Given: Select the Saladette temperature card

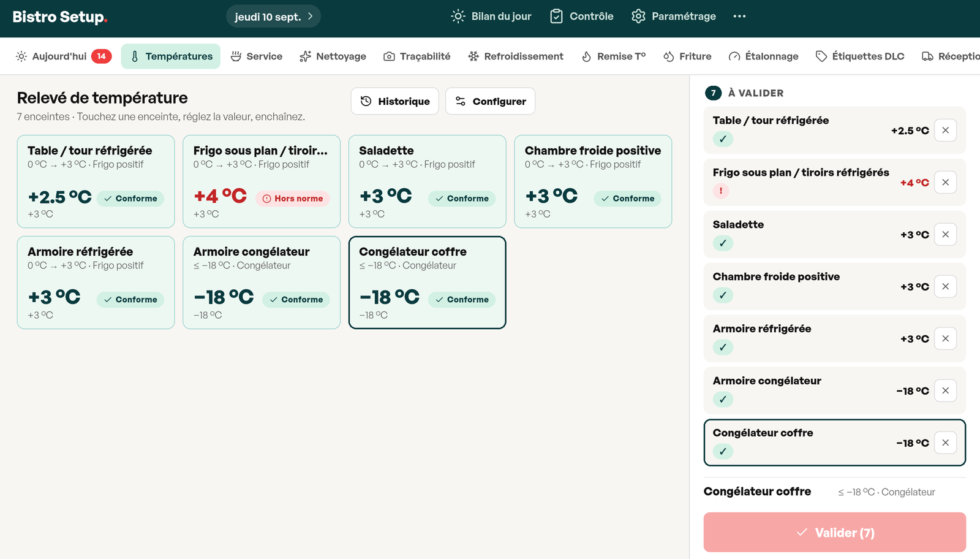Looking at the screenshot, I should click(428, 181).
